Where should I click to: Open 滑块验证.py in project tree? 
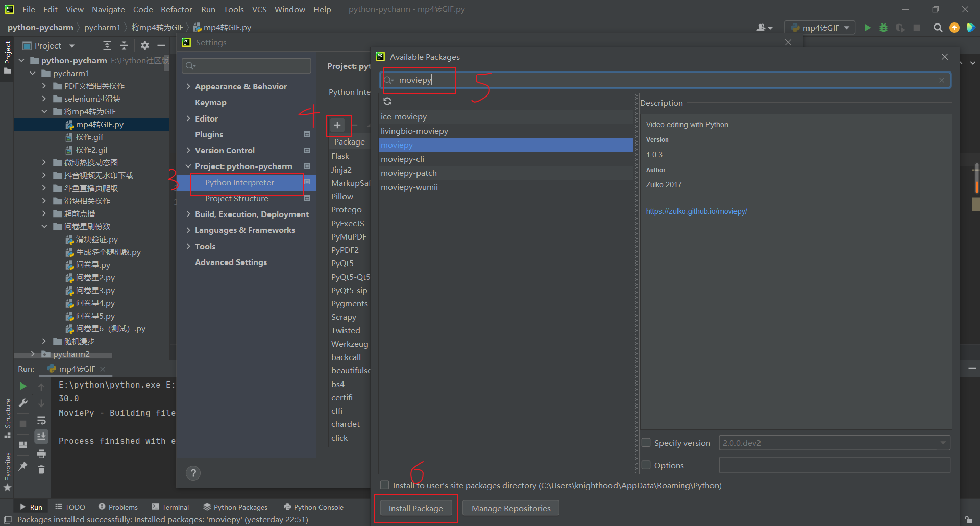pyautogui.click(x=96, y=239)
